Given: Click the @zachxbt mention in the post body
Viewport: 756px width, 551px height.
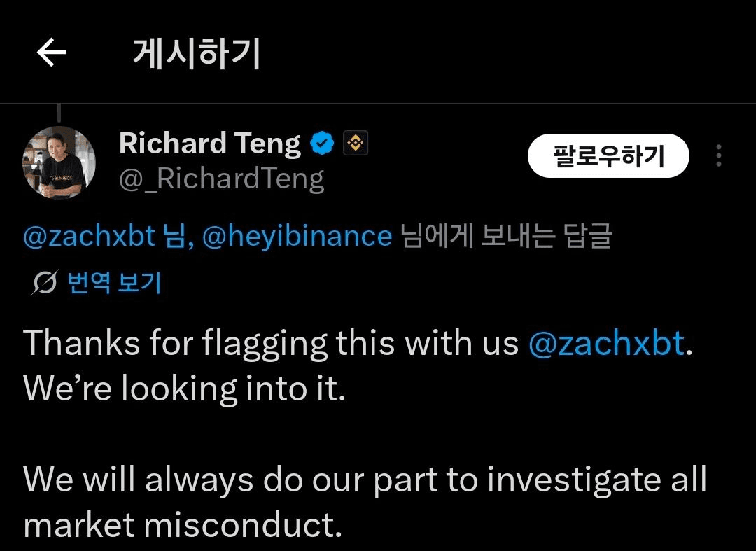Looking at the screenshot, I should (606, 344).
